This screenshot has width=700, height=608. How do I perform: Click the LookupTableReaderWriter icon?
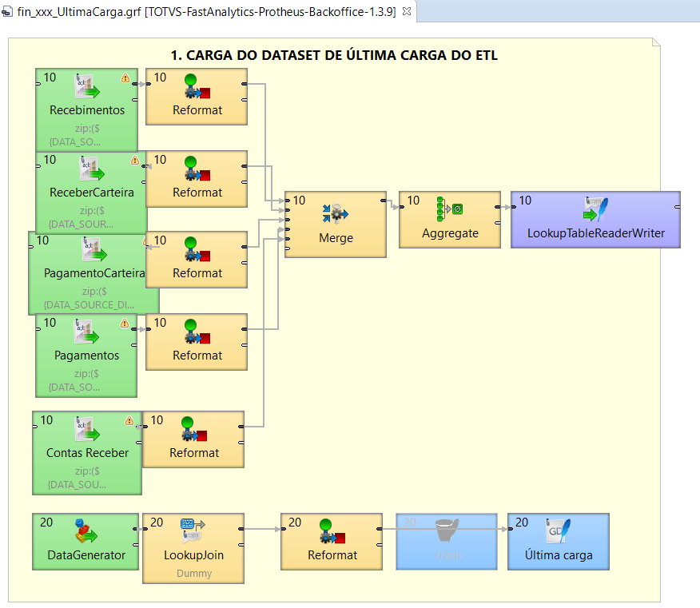[x=595, y=209]
